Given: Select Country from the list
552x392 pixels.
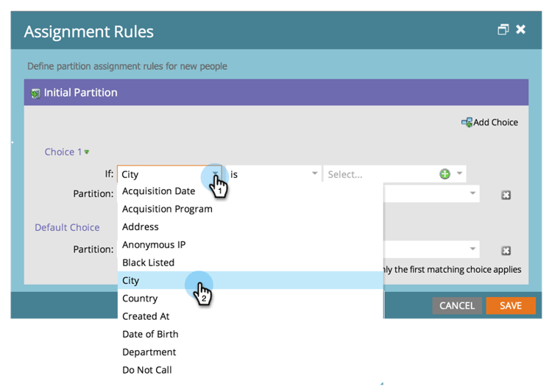Looking at the screenshot, I should (140, 299).
